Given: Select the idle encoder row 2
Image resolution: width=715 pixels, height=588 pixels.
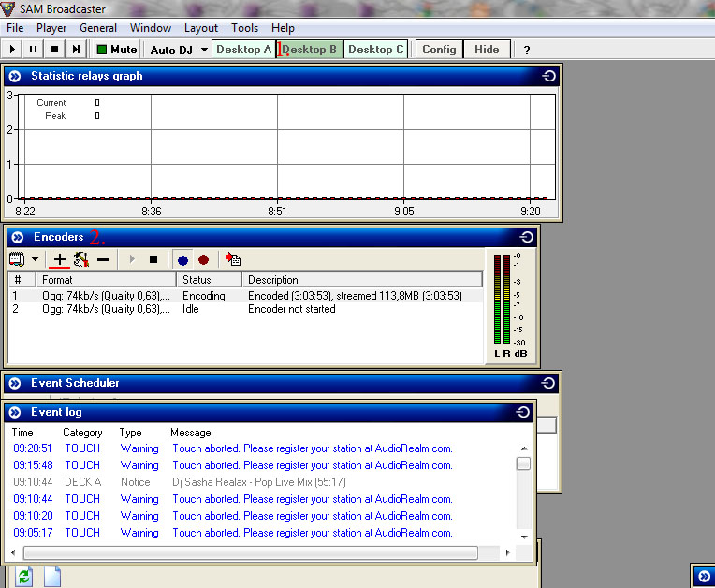Looking at the screenshot, I should click(x=187, y=309).
